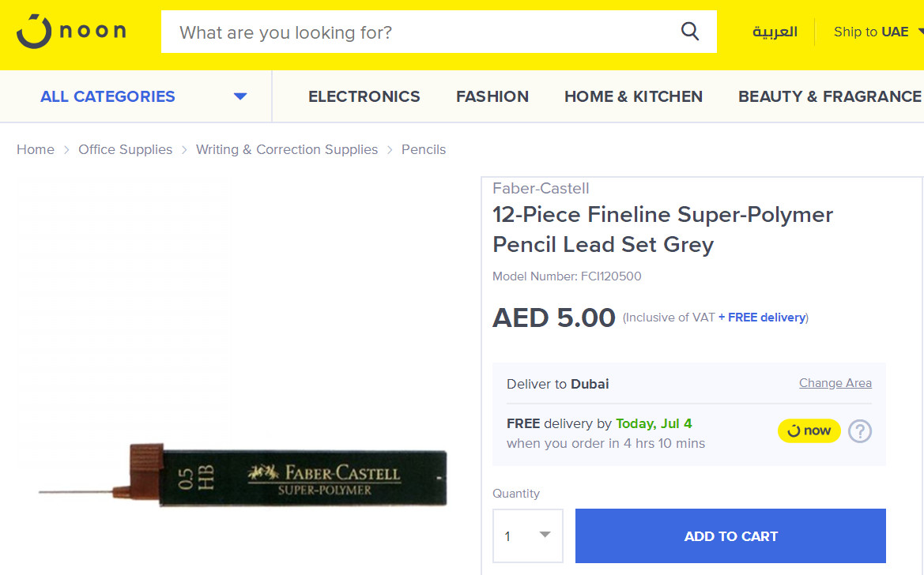Expand the All Categories menu
This screenshot has height=575, width=924.
(142, 96)
